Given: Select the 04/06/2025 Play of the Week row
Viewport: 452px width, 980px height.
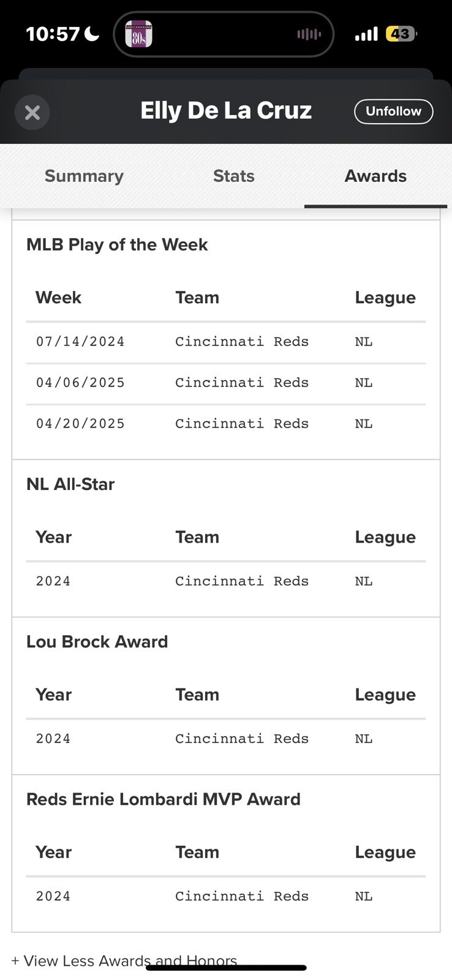Looking at the screenshot, I should click(x=225, y=383).
